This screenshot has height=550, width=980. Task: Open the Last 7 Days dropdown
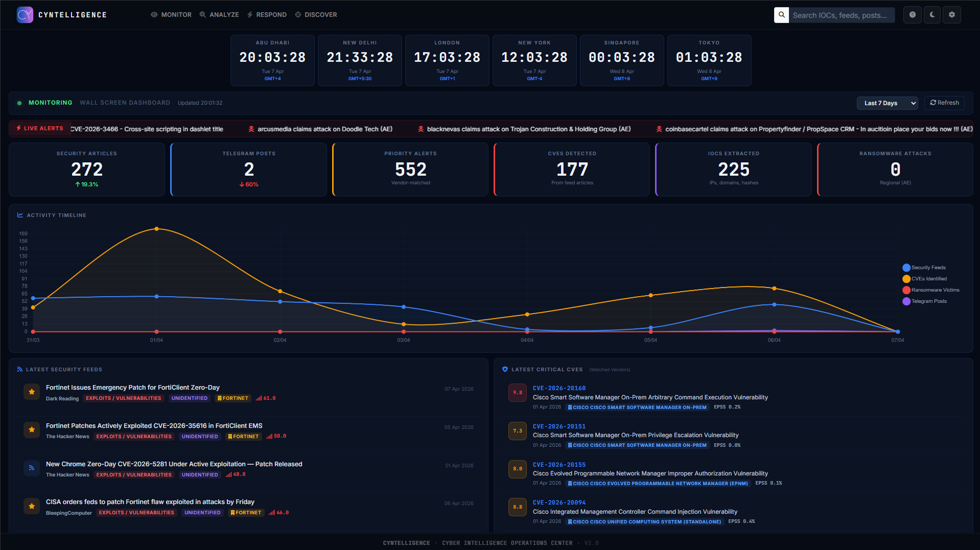pos(887,103)
